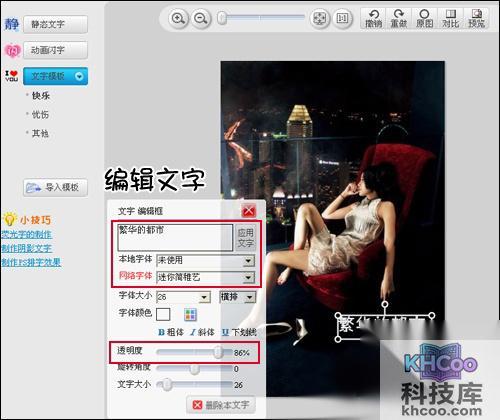Viewport: 500px width, 420px height.
Task: Click the I love you icon
Action: (11, 76)
